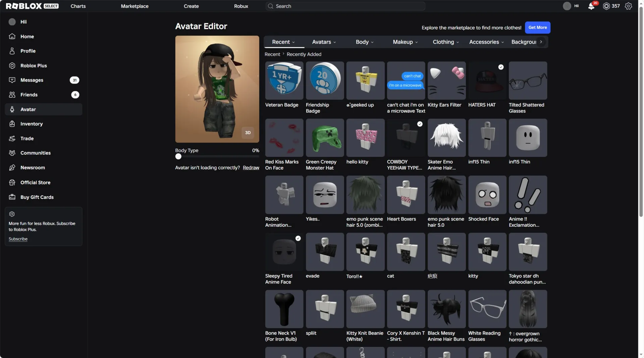
Task: Open Communities in the sidebar
Action: tap(44, 153)
